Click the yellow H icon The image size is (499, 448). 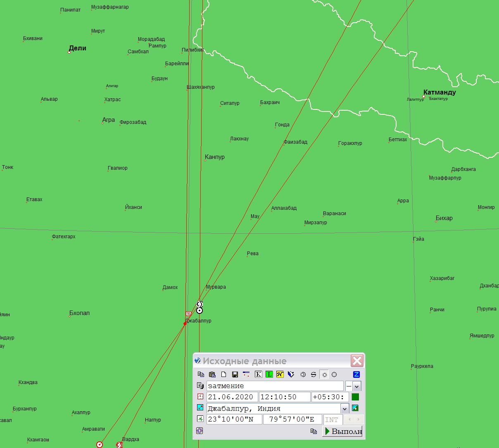coord(280,375)
